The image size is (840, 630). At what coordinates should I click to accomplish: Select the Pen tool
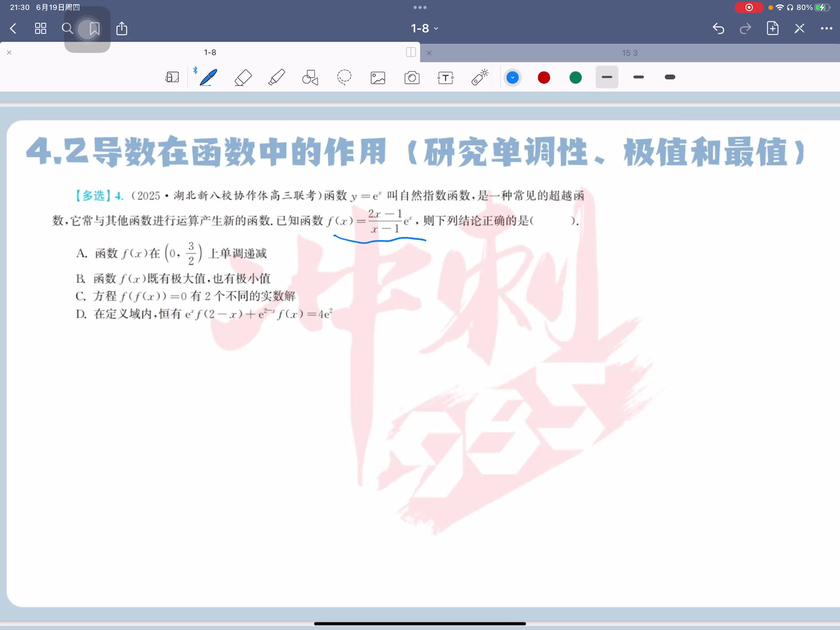208,77
